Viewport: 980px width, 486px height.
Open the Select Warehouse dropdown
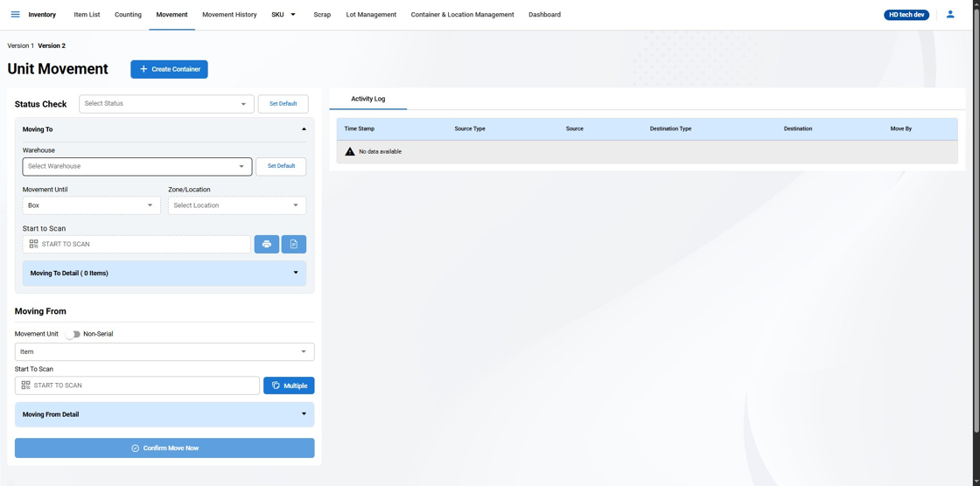point(136,166)
